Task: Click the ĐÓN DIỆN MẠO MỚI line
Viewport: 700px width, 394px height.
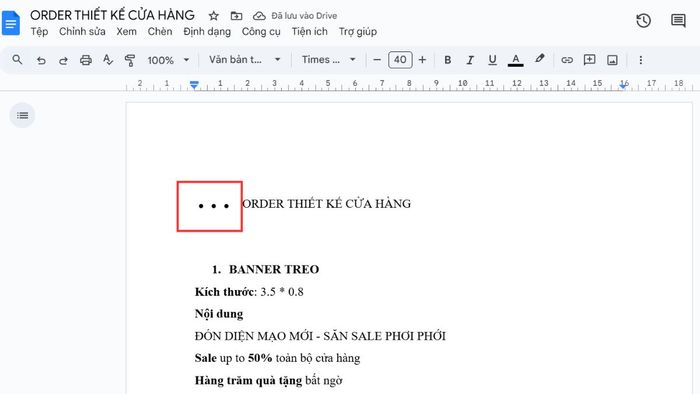Action: [320, 336]
